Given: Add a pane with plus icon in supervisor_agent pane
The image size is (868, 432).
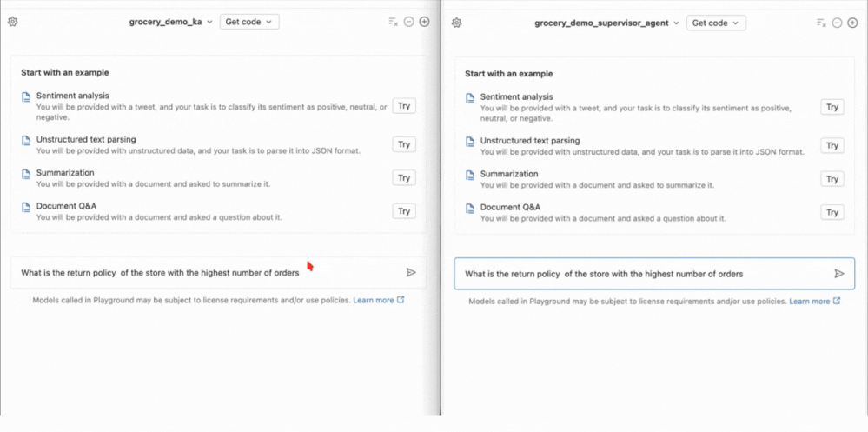Looking at the screenshot, I should (x=852, y=23).
